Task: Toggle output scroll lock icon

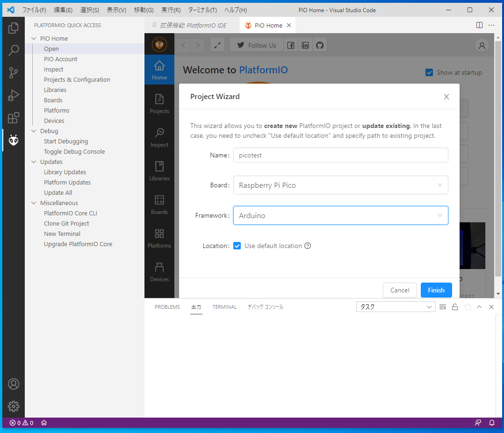Action: [455, 307]
